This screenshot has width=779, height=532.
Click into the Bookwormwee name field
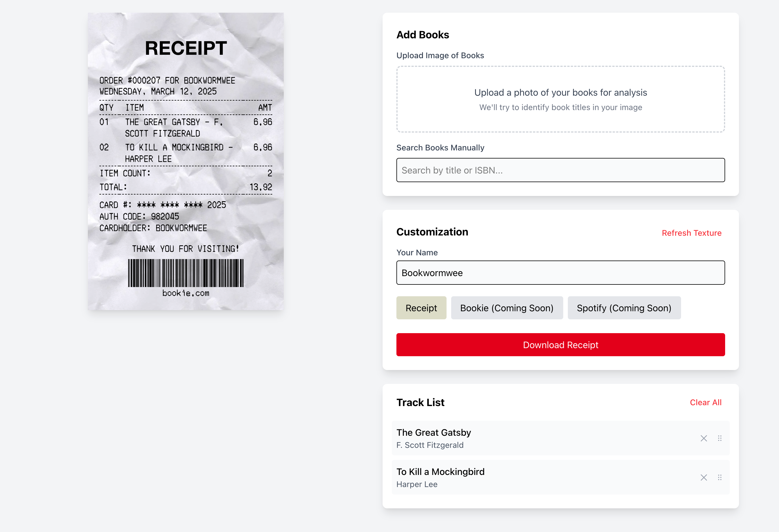pos(560,273)
